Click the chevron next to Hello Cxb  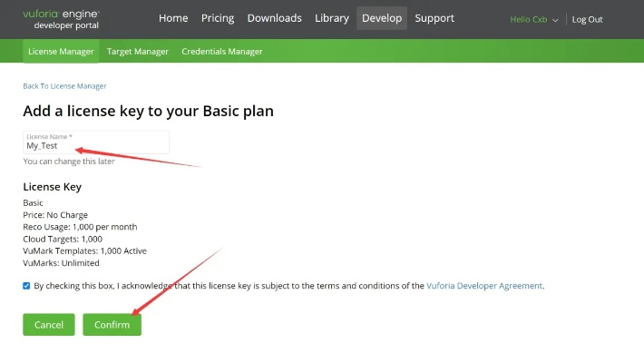click(x=555, y=20)
